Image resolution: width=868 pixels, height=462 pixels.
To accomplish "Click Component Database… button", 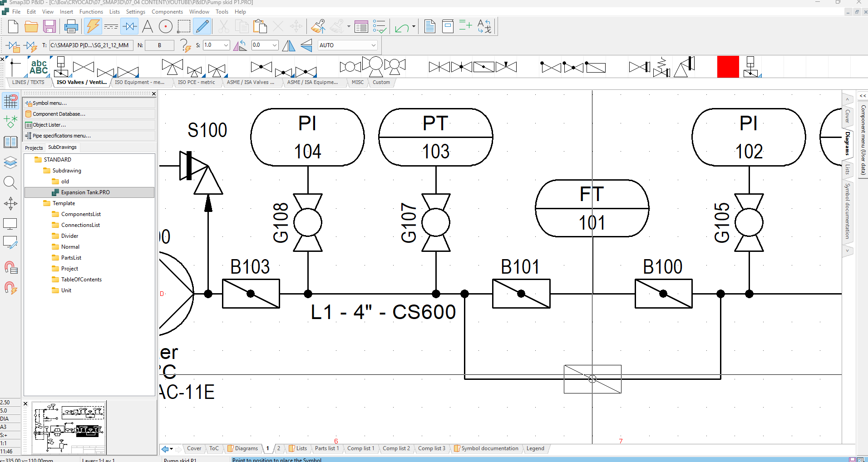I will [x=90, y=114].
